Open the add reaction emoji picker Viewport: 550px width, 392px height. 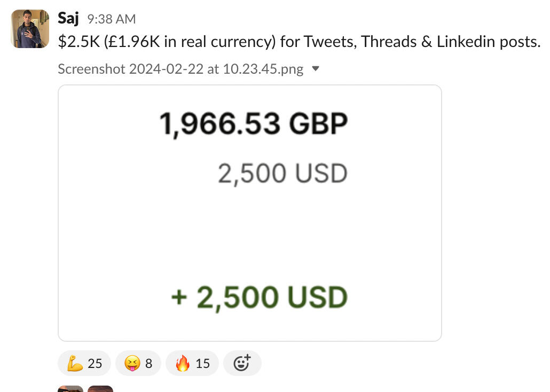242,364
